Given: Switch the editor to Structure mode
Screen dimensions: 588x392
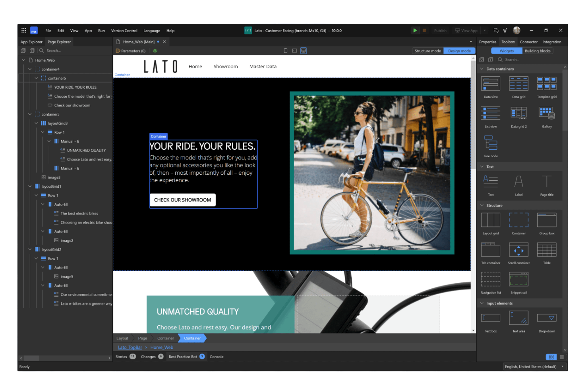Looking at the screenshot, I should 427,50.
